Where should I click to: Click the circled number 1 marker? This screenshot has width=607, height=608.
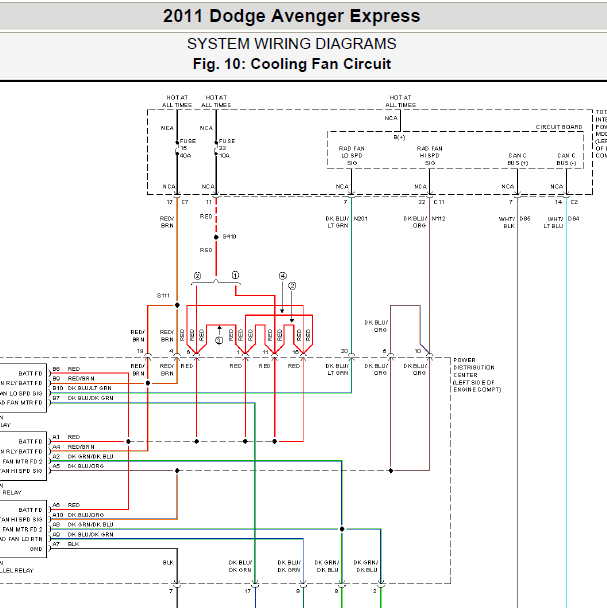[x=235, y=275]
